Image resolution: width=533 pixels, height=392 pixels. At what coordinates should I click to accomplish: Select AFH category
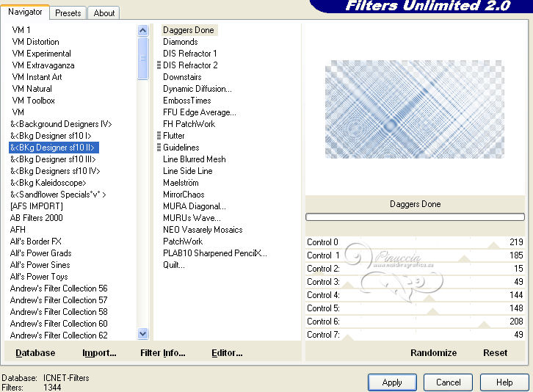coord(18,230)
